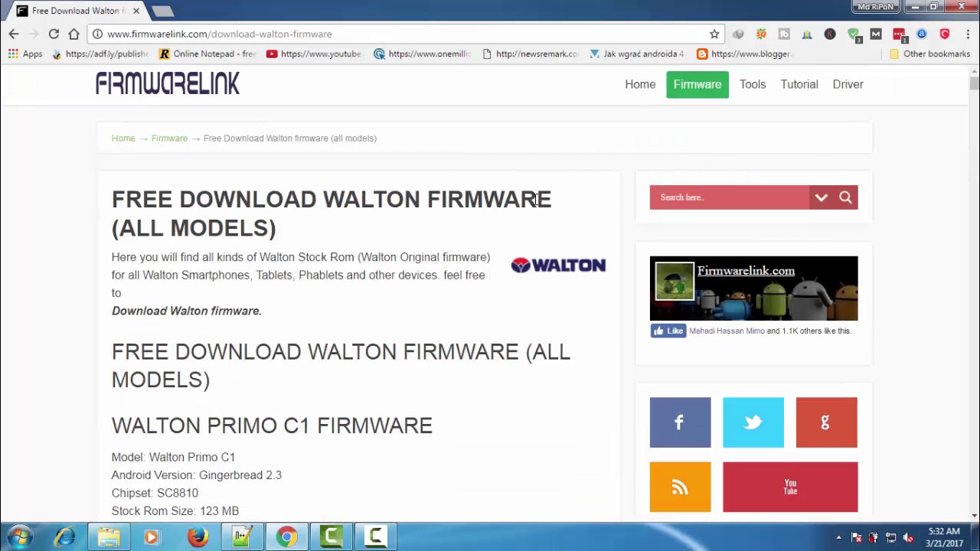Open the Tools navigation item
This screenshot has width=980, height=551.
(x=753, y=84)
